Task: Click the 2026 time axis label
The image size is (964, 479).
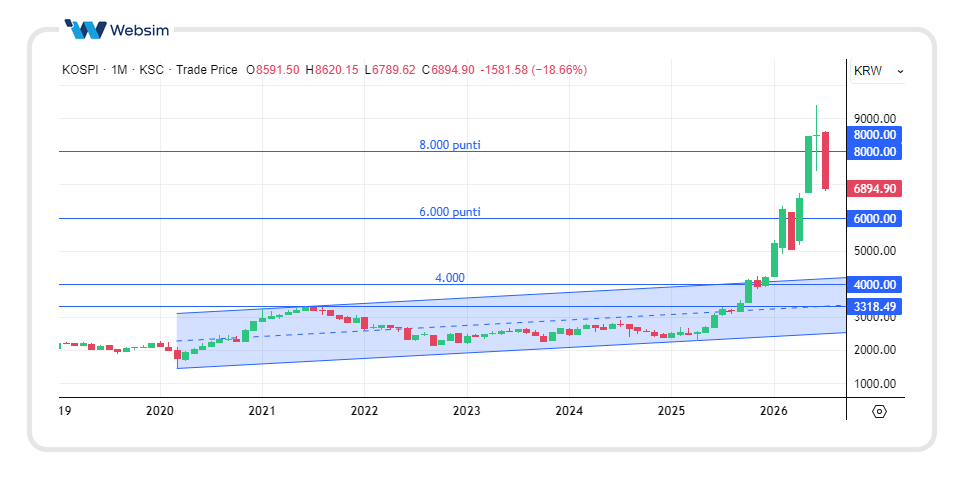Action: pyautogui.click(x=773, y=411)
